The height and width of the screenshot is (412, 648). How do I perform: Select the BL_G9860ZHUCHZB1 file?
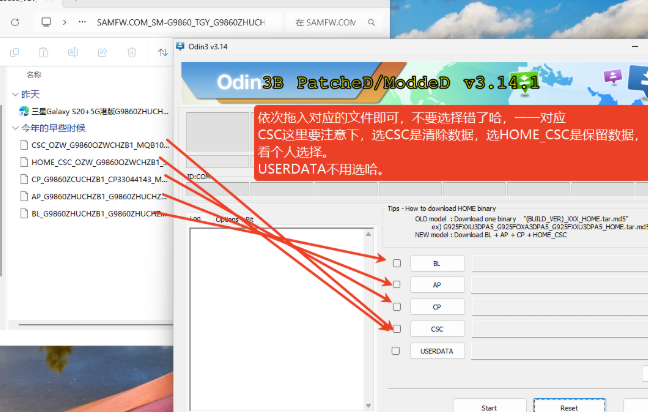click(x=93, y=214)
